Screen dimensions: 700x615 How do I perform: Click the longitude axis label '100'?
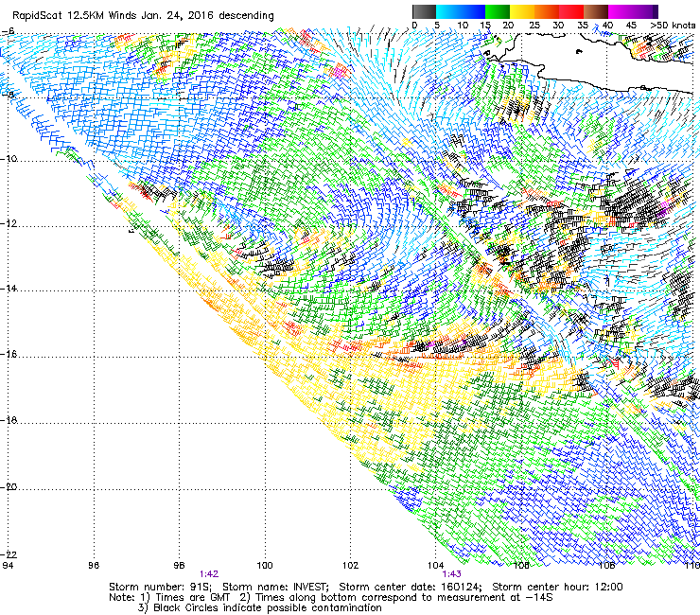[265, 566]
